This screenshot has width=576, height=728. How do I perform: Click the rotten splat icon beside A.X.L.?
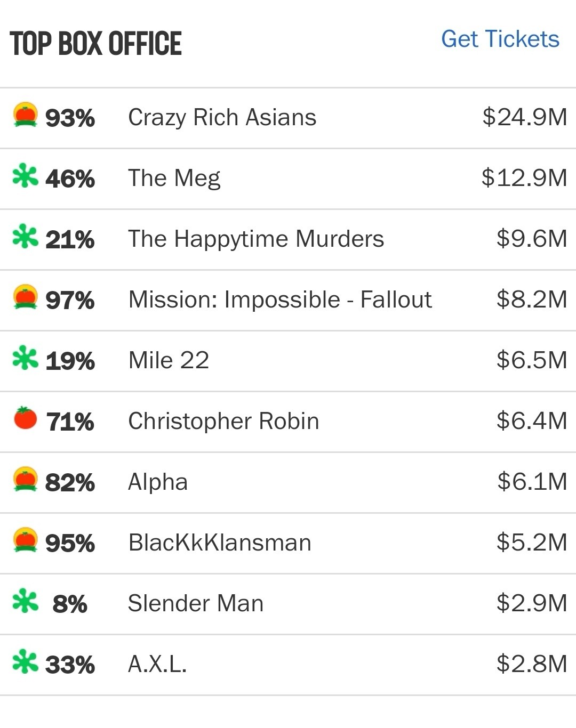26,662
